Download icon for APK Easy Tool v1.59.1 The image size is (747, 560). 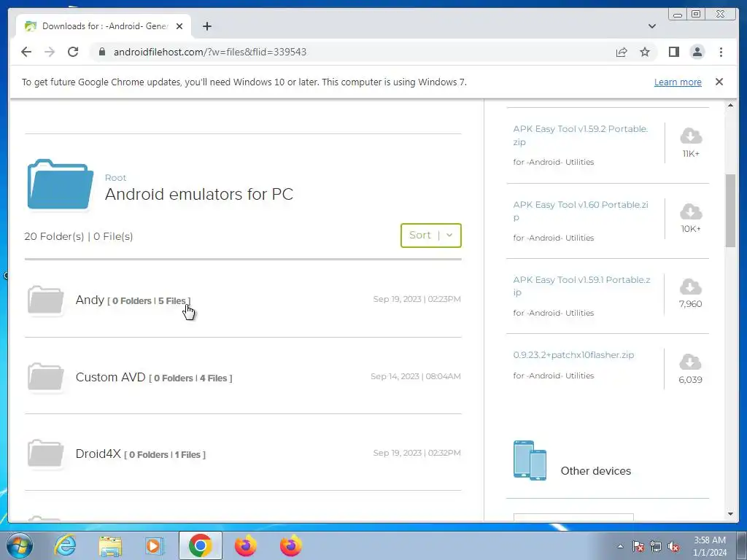point(690,287)
